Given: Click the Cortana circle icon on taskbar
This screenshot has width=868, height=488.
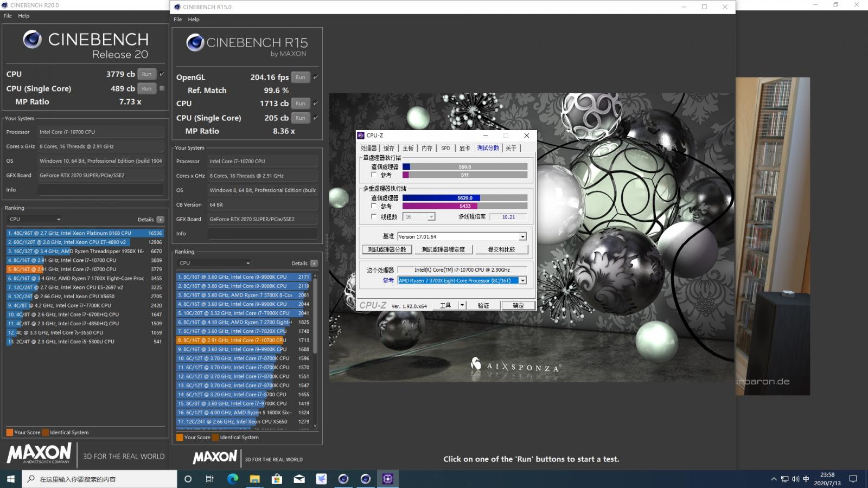Looking at the screenshot, I should [188, 479].
